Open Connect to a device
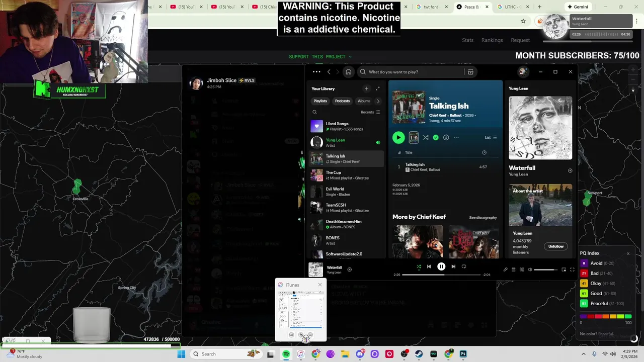The width and height of the screenshot is (644, 362). coord(522,269)
